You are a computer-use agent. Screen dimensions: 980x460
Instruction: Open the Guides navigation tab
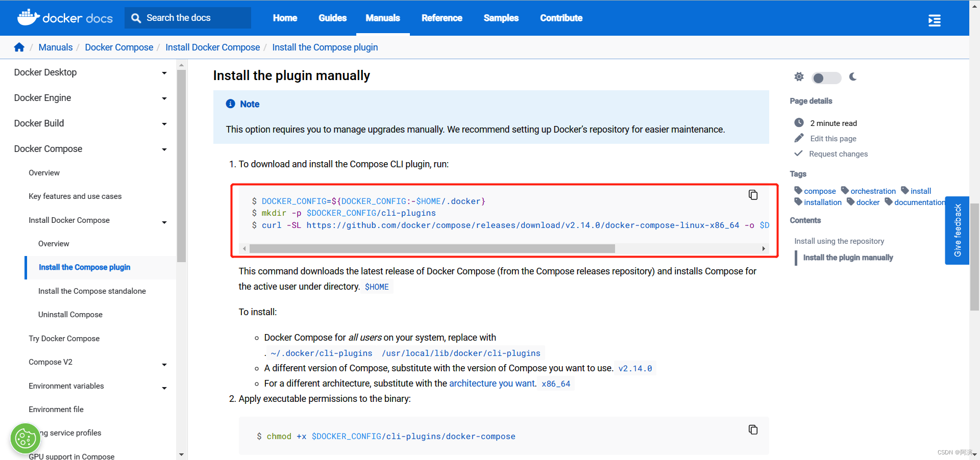coord(332,18)
